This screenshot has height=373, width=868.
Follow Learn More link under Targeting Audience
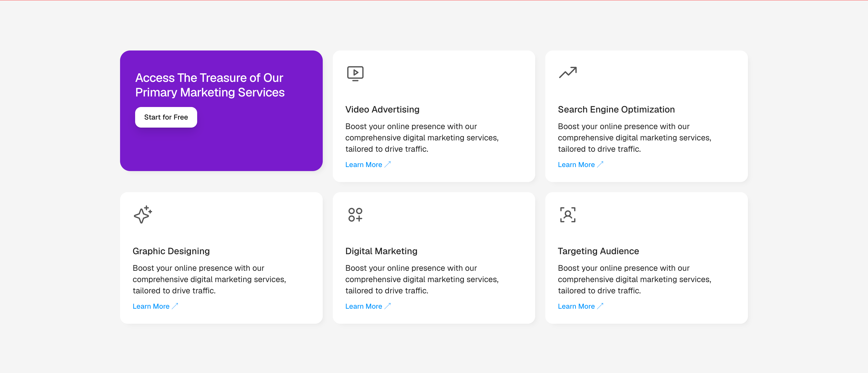coord(580,306)
